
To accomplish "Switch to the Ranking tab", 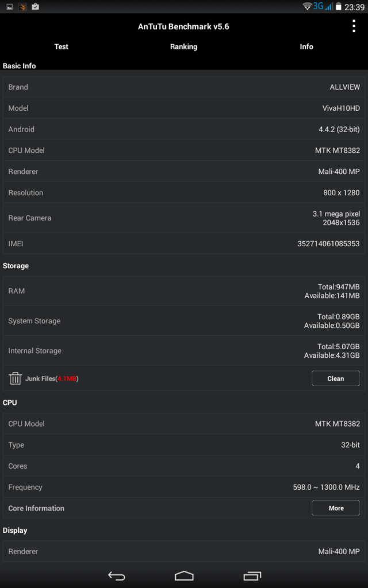I will coord(183,47).
